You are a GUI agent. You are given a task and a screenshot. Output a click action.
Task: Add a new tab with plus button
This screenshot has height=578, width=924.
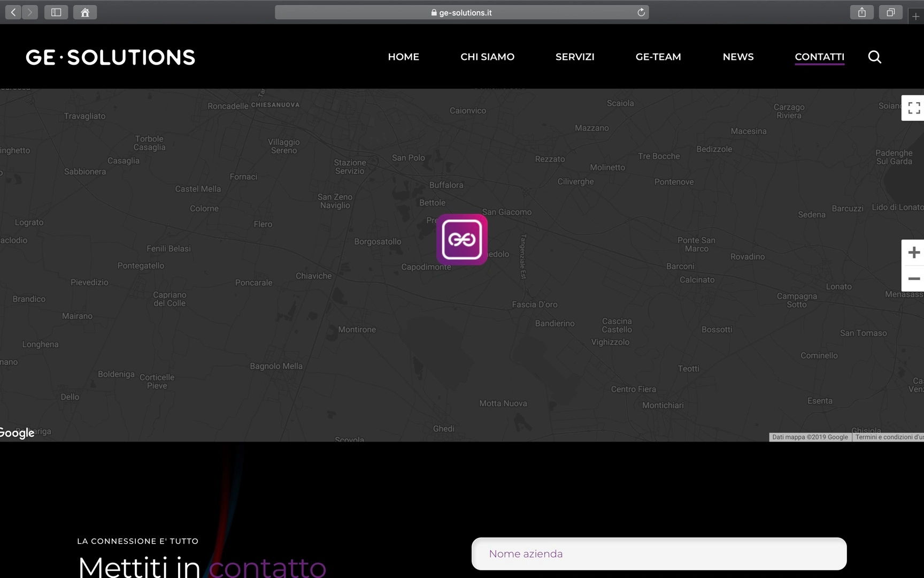[916, 17]
